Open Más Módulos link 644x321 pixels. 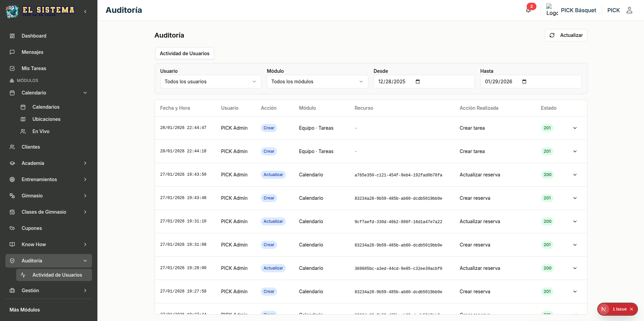(25, 310)
